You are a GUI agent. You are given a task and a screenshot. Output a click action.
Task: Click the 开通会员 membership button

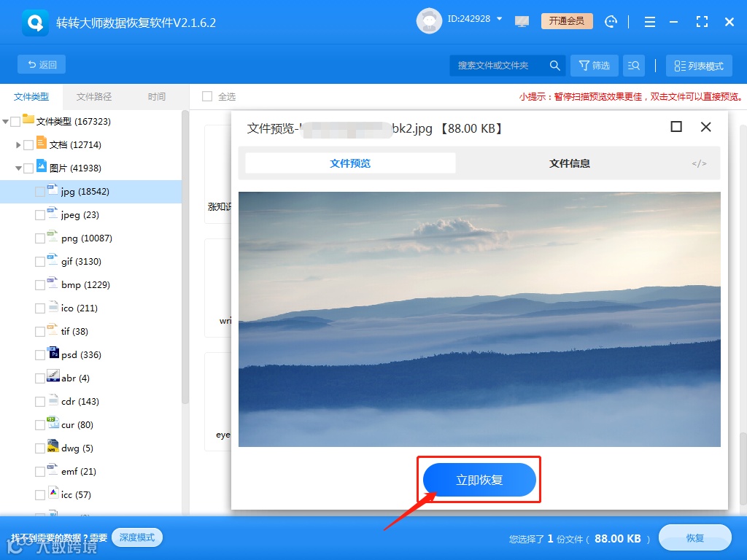click(567, 21)
